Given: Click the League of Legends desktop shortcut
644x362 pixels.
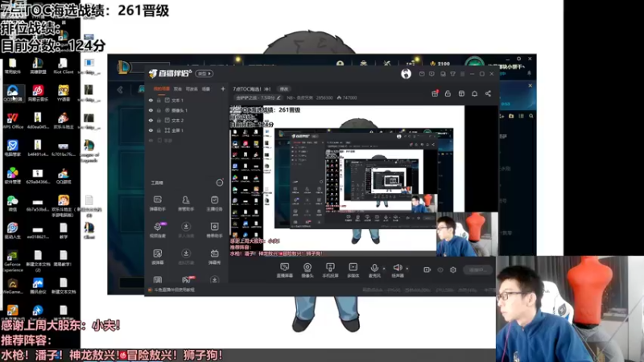Looking at the screenshot, I should 89,151.
